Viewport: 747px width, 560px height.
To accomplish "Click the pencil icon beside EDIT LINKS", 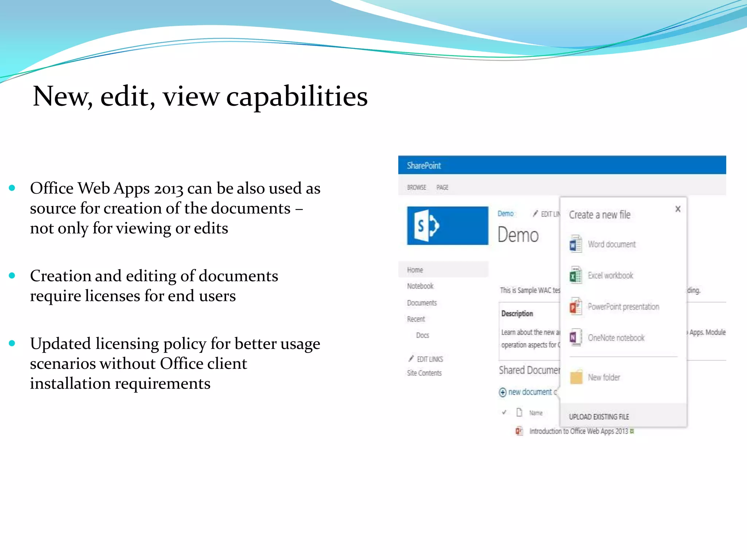I will point(411,358).
